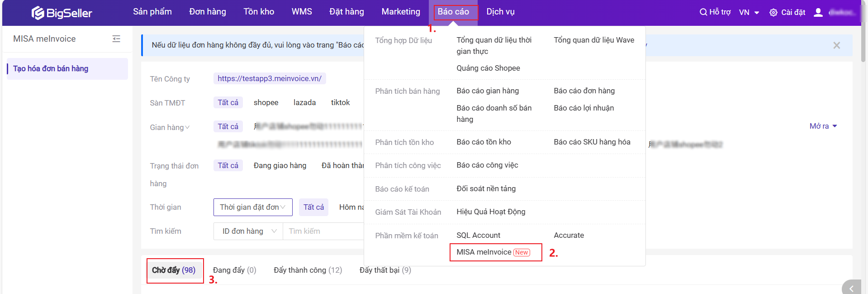Open the Báo cáo menu
This screenshot has height=294, width=868.
click(453, 12)
